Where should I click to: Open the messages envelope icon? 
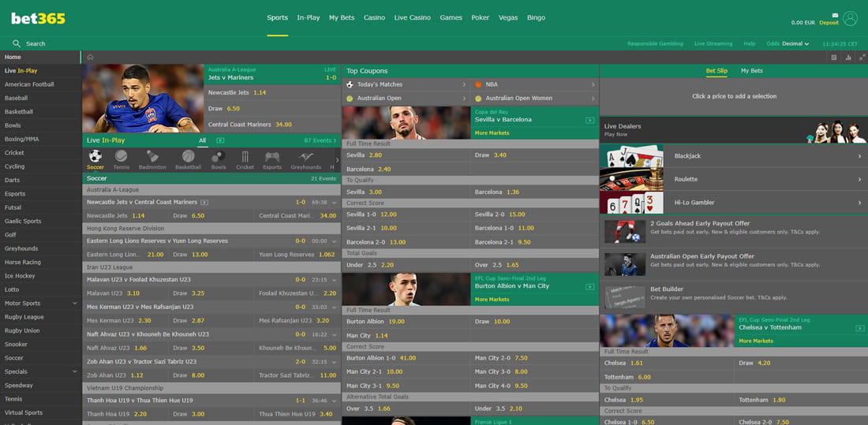coord(836,15)
